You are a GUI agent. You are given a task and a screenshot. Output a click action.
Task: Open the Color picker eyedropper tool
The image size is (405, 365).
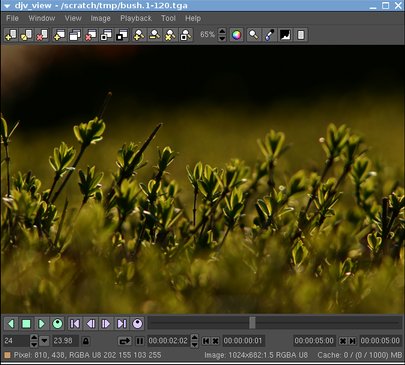coord(269,35)
